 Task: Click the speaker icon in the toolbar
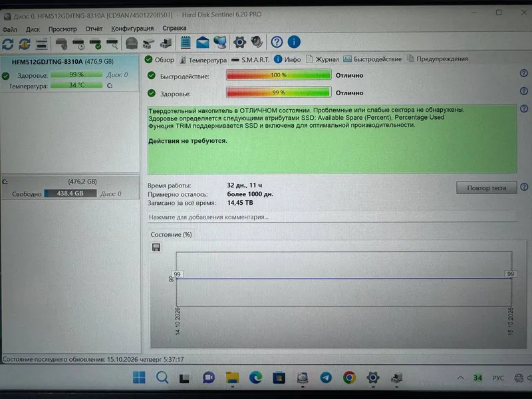(x=257, y=42)
